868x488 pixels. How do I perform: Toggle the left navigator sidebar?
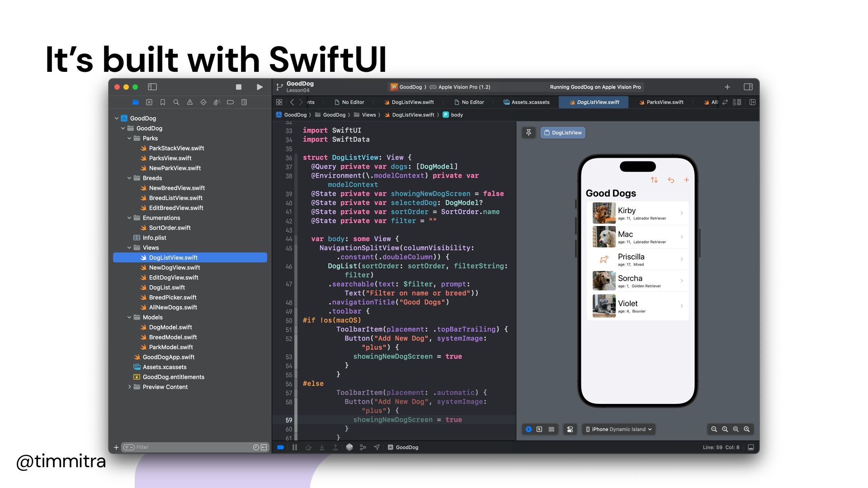[x=152, y=87]
